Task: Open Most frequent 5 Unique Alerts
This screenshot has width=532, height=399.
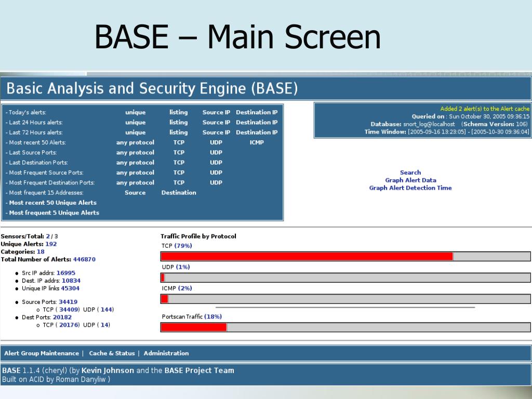Action: [x=54, y=212]
